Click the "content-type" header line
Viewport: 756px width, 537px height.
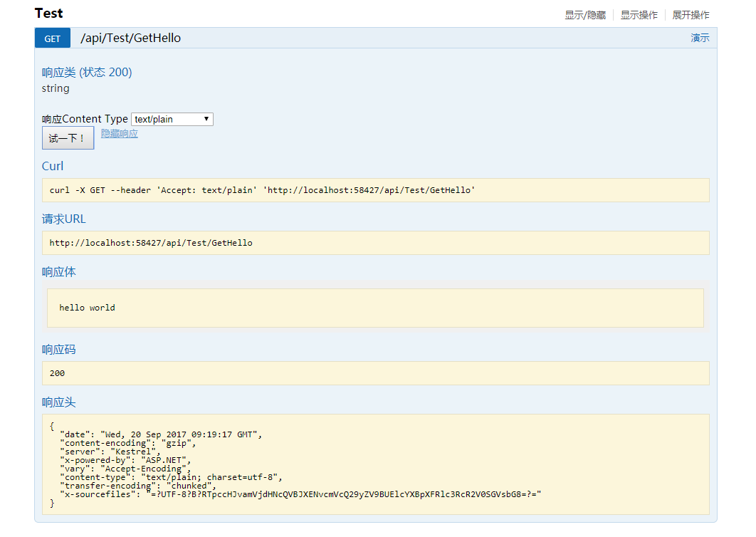[171, 477]
